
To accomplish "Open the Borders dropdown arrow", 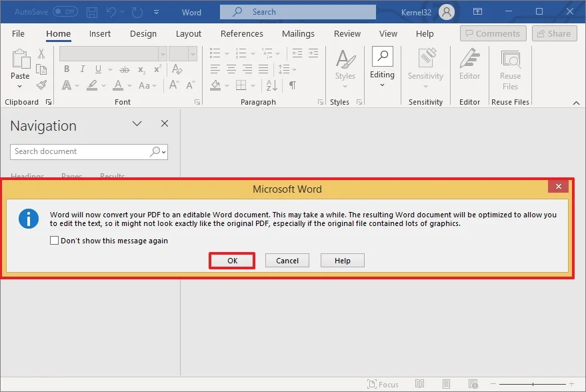I will click(x=253, y=85).
